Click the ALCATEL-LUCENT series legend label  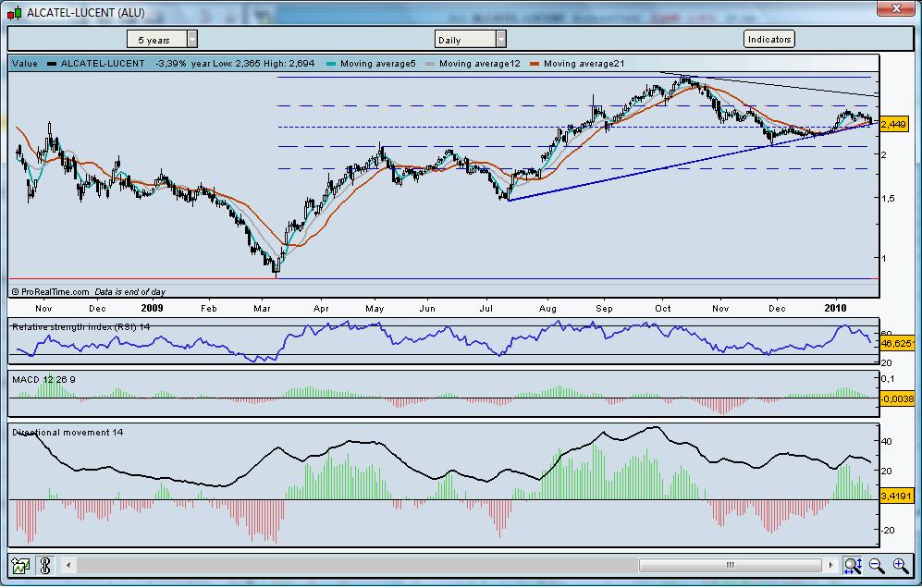tap(103, 63)
